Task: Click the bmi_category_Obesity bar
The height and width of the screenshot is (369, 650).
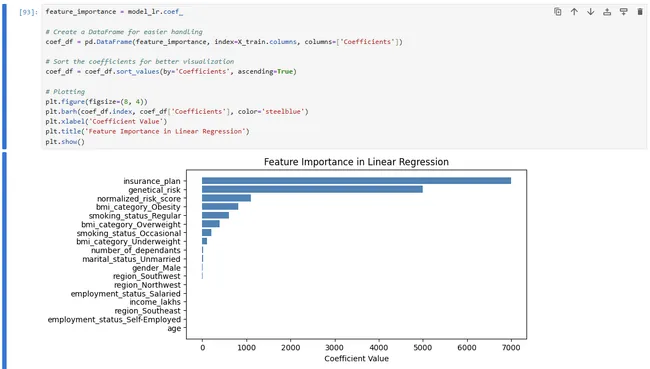Action: tap(220, 206)
